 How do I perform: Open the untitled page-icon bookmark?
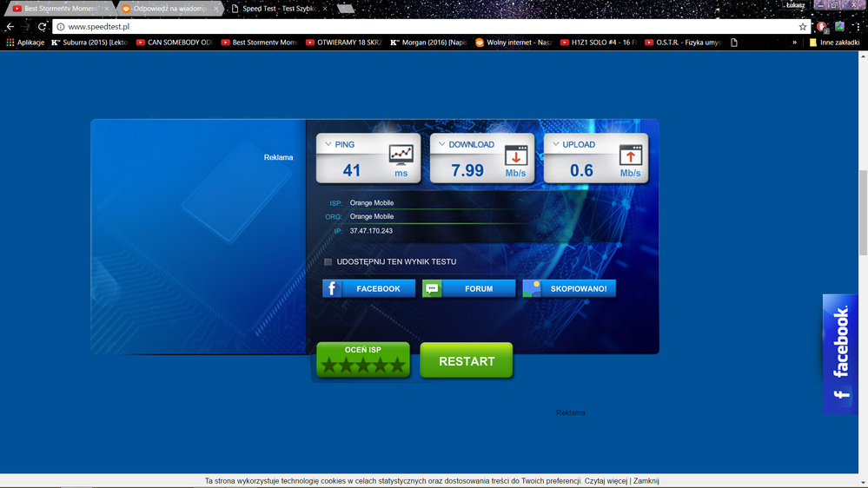coord(734,42)
